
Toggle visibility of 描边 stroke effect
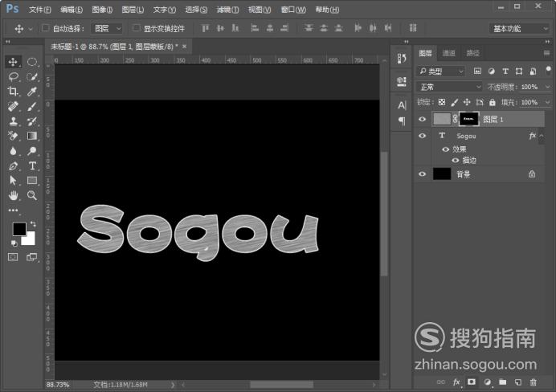(456, 160)
